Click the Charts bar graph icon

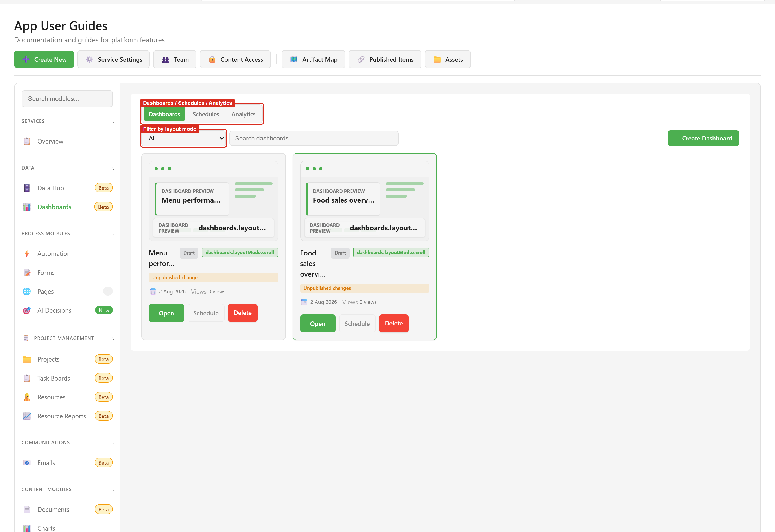point(27,528)
